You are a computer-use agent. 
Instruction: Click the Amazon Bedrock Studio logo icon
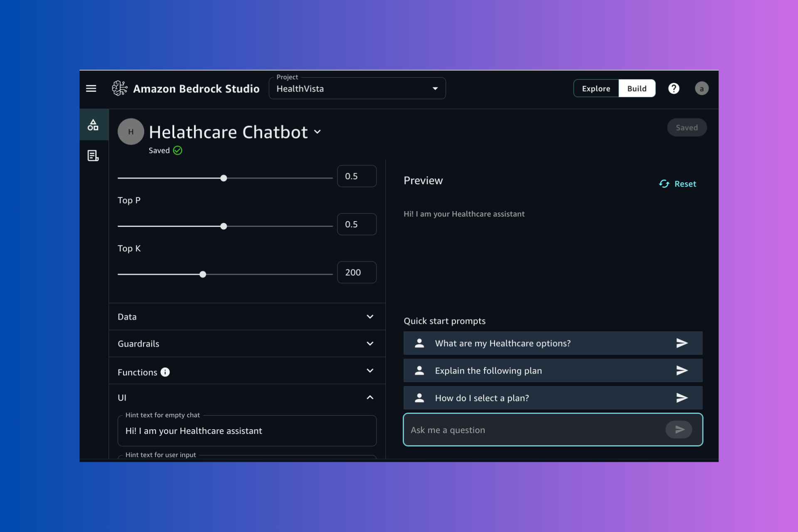click(x=120, y=88)
